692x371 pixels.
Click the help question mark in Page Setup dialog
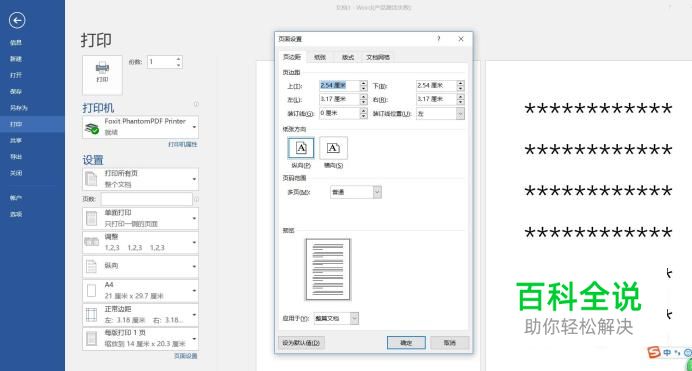(x=439, y=39)
